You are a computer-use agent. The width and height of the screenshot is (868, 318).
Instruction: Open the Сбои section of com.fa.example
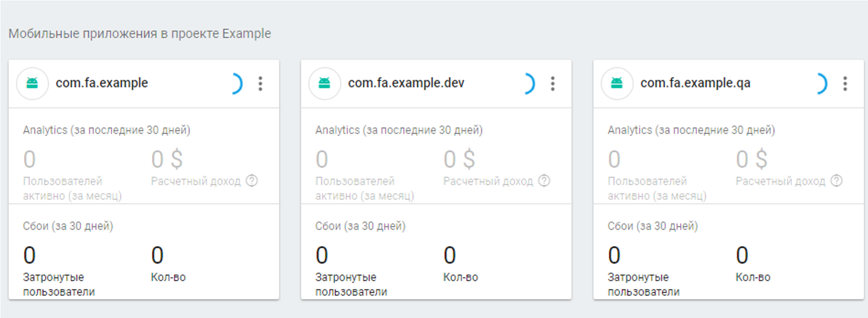coord(68,226)
